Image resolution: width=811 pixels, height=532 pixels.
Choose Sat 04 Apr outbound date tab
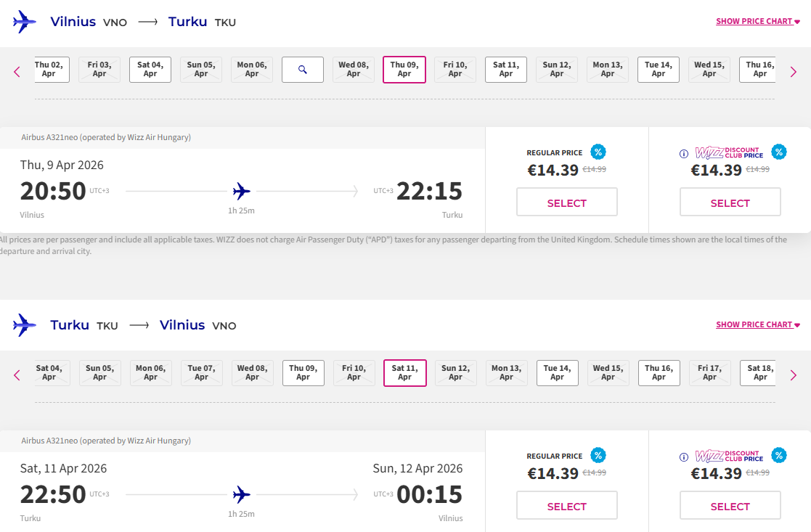point(150,70)
